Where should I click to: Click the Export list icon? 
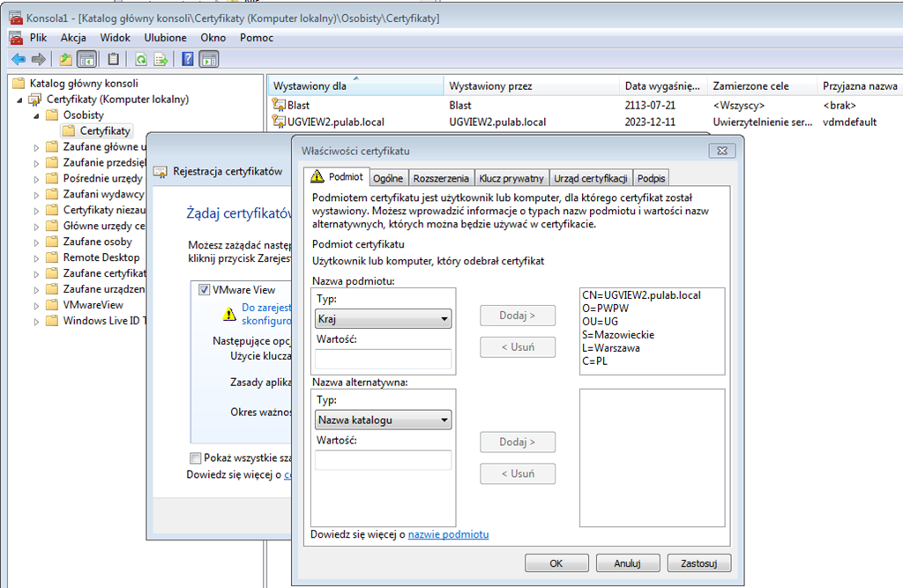[x=161, y=59]
